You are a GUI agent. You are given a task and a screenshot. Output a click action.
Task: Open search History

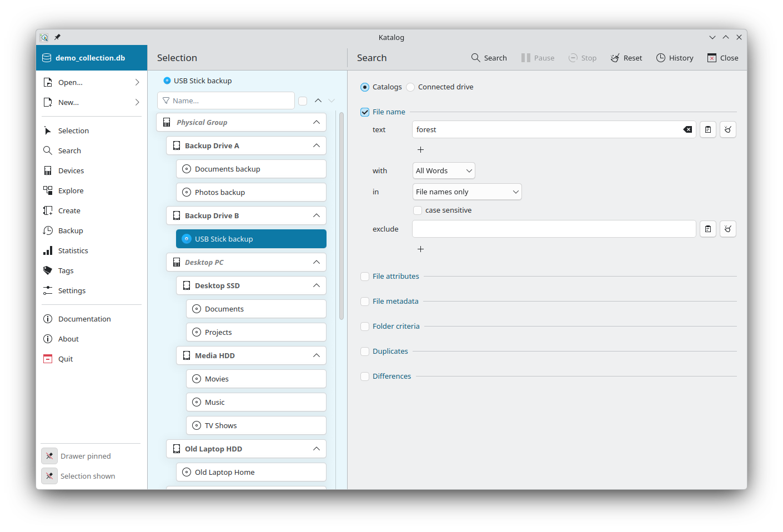click(x=675, y=58)
